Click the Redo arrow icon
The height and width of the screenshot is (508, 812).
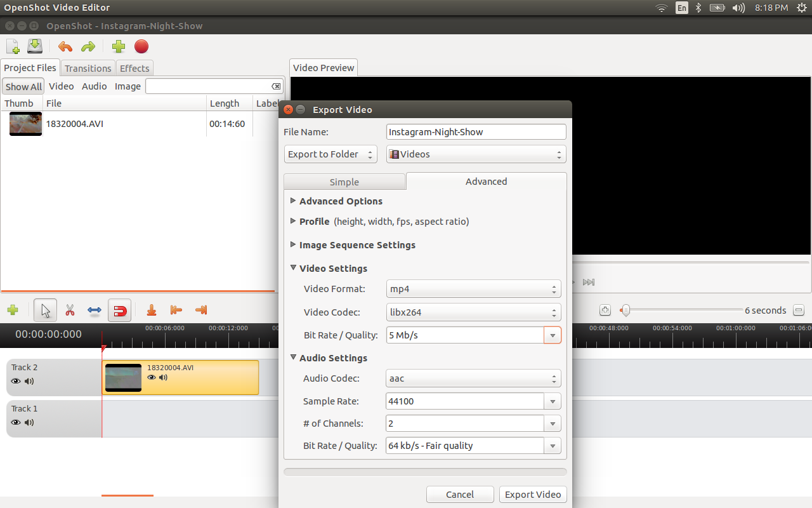(88, 46)
